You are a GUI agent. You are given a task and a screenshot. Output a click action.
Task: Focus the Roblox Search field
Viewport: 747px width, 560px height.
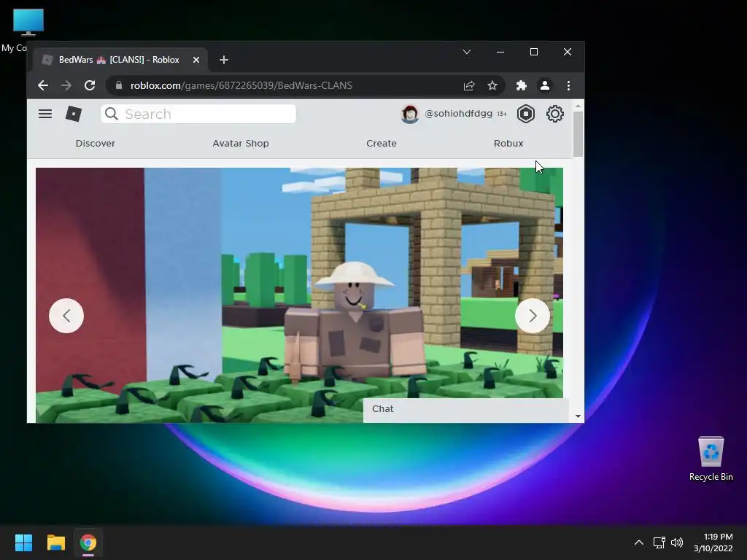[198, 114]
